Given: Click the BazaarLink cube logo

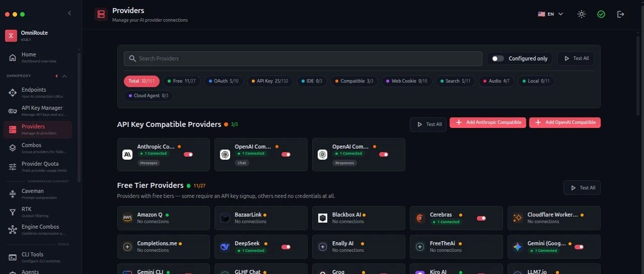Looking at the screenshot, I should coord(225,218).
